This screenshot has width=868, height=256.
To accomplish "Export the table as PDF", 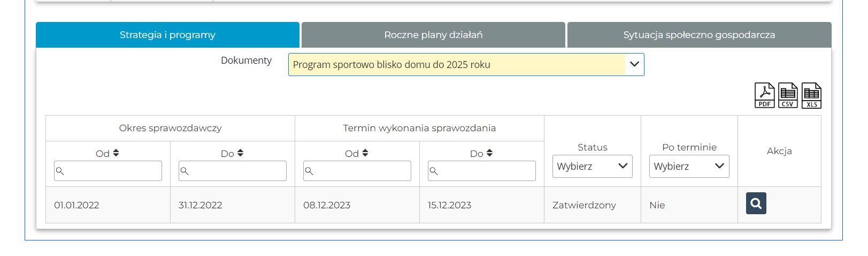I will pos(764,96).
